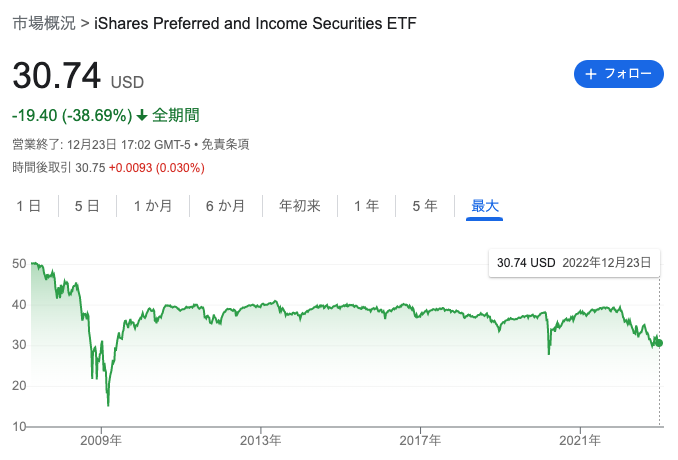This screenshot has width=678, height=460.
Task: Select the 最大 maximum range tab
Action: pos(485,206)
